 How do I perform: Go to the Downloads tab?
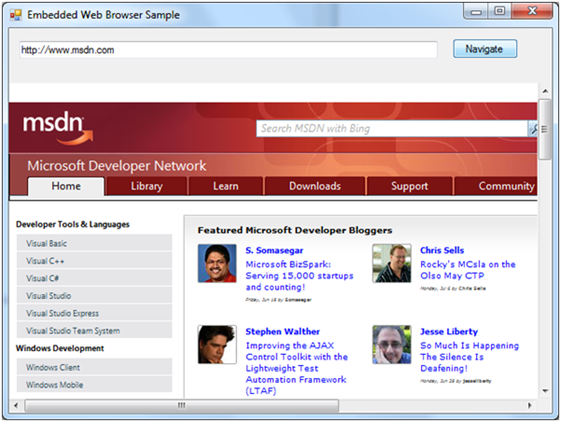(315, 186)
